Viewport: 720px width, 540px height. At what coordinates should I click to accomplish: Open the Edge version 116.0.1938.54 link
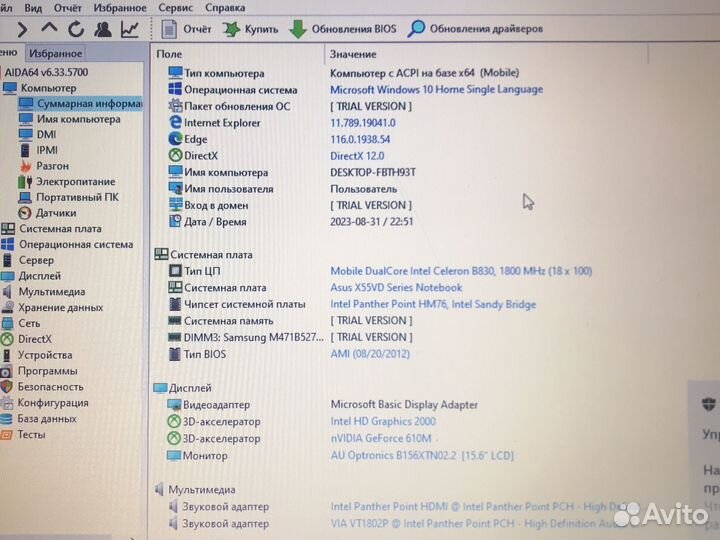click(360, 139)
